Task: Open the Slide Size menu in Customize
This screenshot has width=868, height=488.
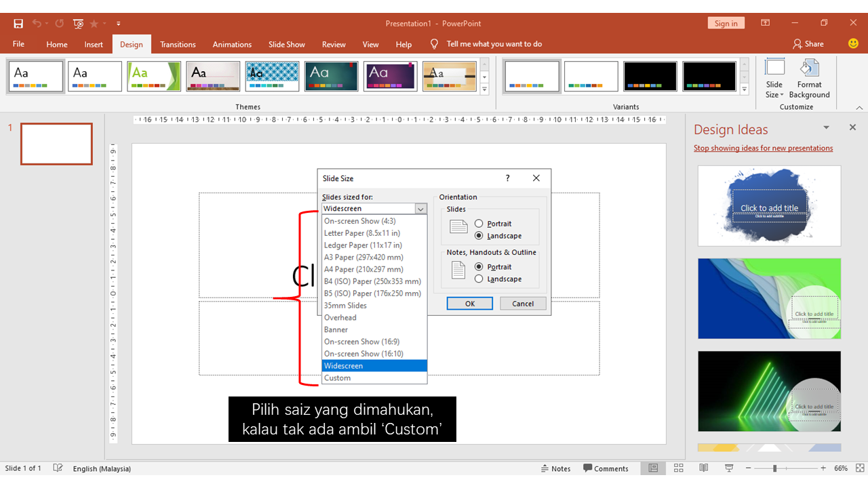Action: pyautogui.click(x=774, y=78)
